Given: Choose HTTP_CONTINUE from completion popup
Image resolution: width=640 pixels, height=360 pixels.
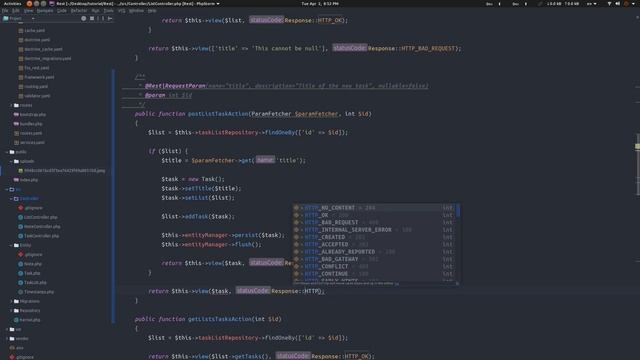Looking at the screenshot, I should [374, 274].
